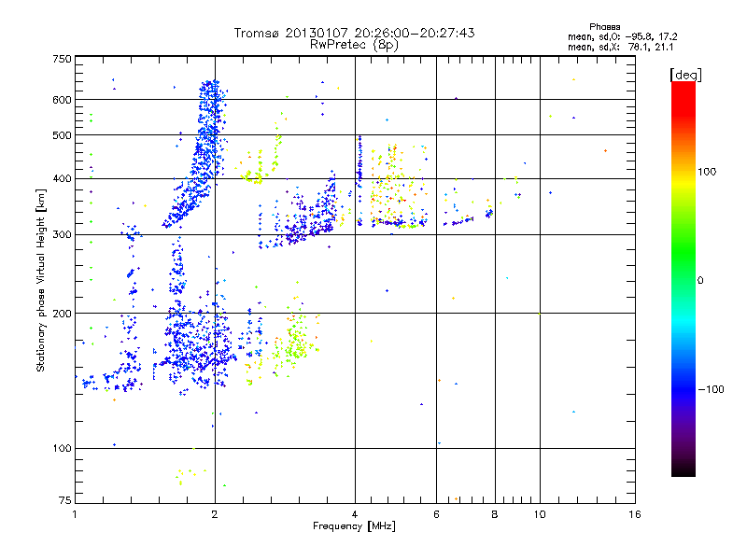The width and height of the screenshot is (747, 560).
Task: Click the y-axis label '750'
Action: (x=62, y=59)
